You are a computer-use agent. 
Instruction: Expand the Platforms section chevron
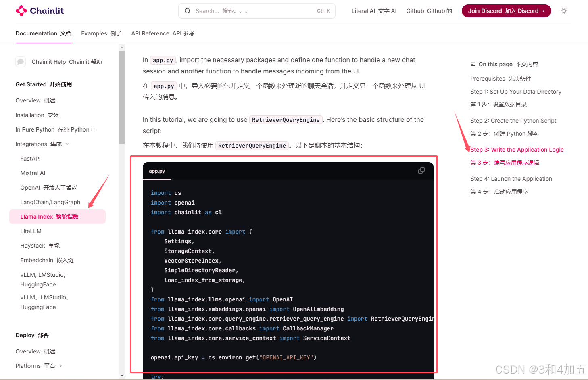tap(60, 366)
